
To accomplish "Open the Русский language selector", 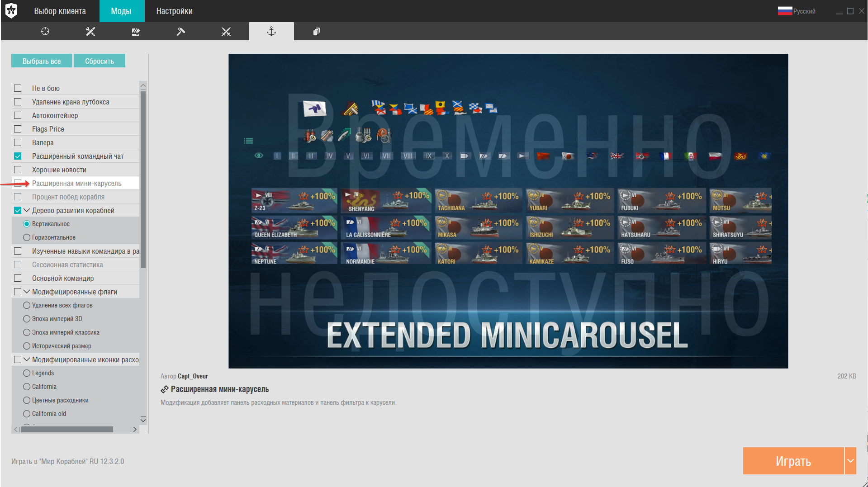I will (797, 11).
